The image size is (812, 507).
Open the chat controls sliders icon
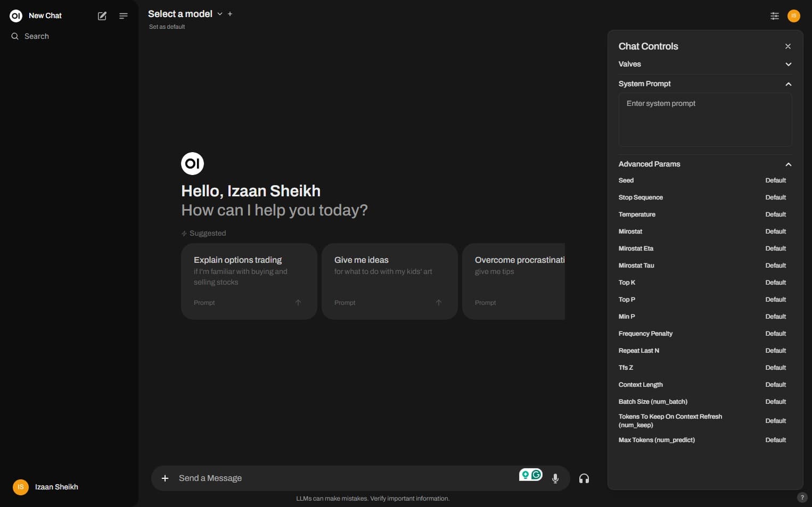click(775, 16)
